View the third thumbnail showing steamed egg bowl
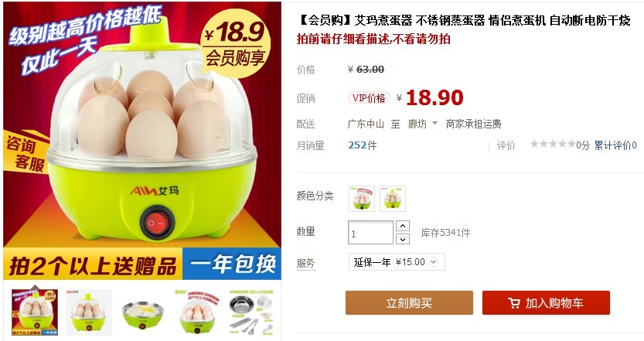 click(x=143, y=312)
